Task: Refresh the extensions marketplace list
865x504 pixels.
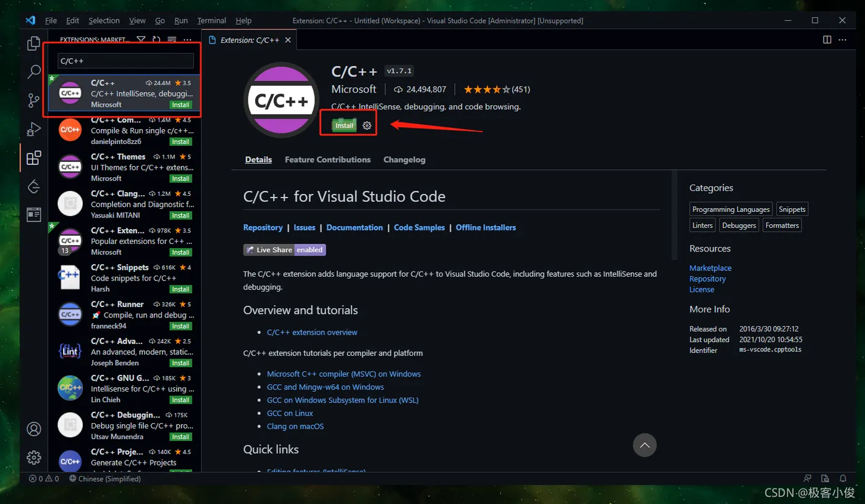Action: point(156,40)
